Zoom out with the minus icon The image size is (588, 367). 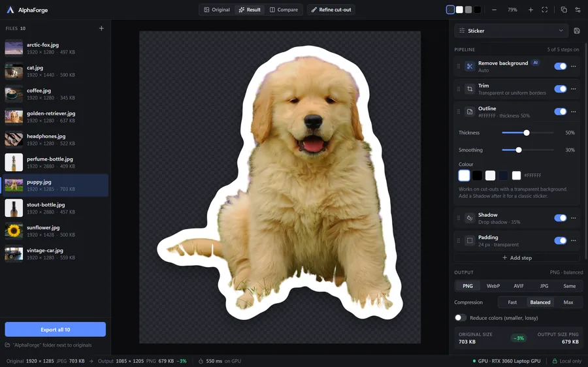[495, 10]
